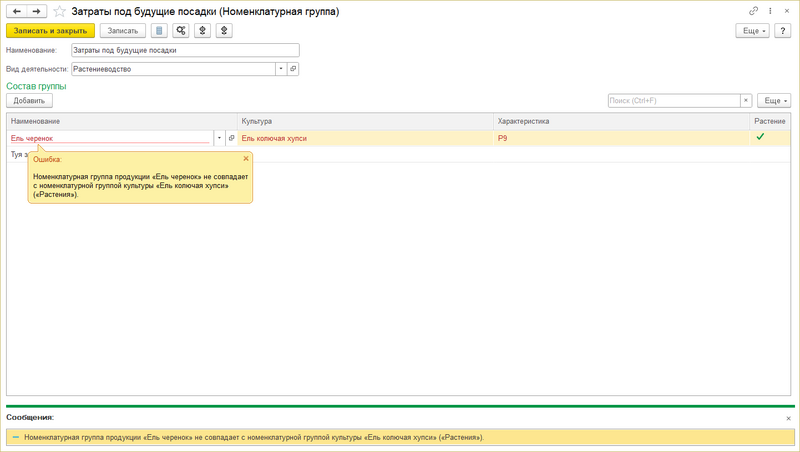The image size is (800, 452).
Task: Click the Добавить button
Action: [x=29, y=101]
